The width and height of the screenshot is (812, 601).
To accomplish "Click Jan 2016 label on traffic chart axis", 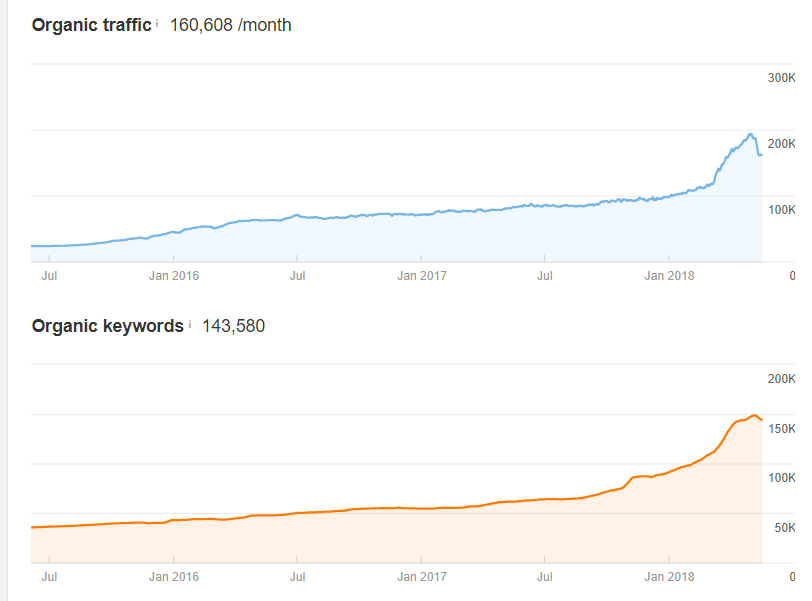I will [173, 275].
